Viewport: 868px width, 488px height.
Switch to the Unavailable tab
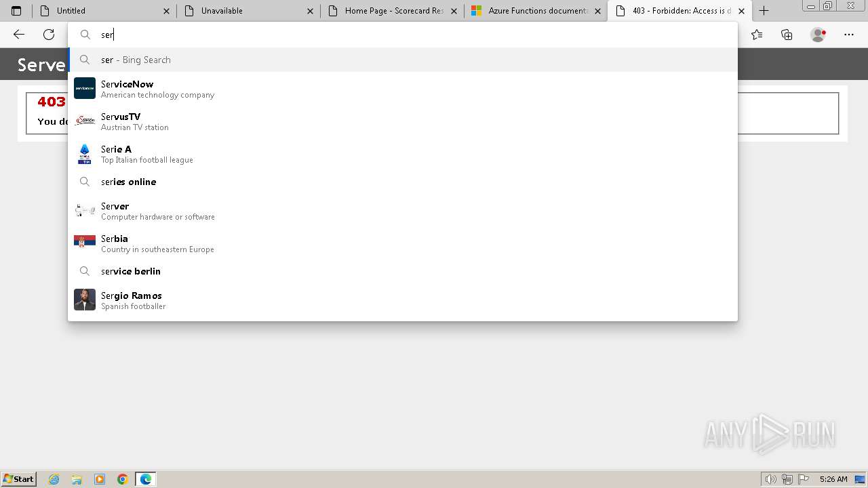[248, 11]
